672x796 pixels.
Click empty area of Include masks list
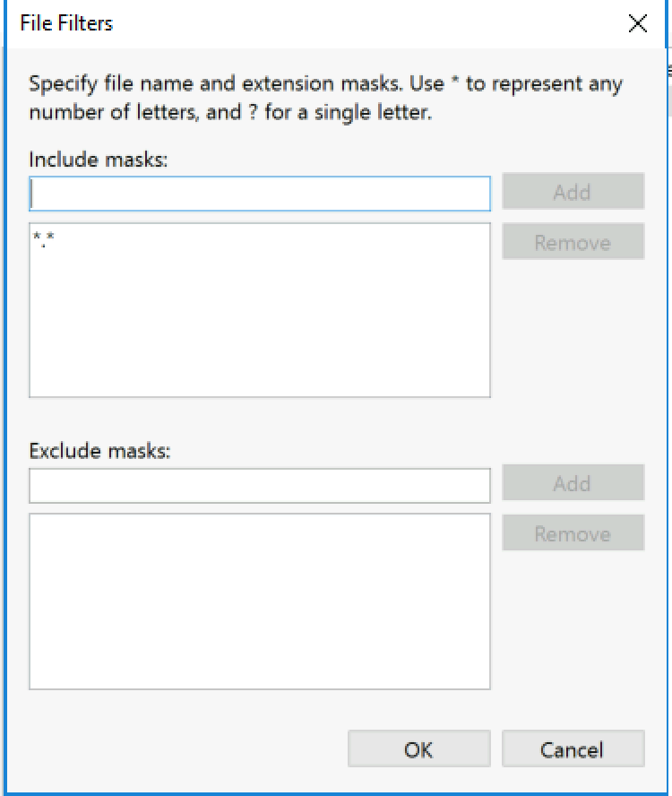(260, 324)
